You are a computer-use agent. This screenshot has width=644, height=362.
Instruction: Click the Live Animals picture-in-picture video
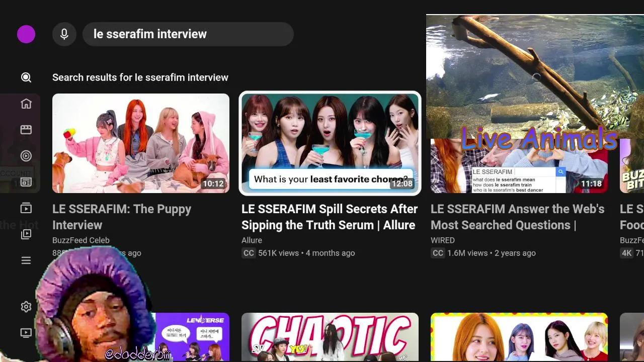click(x=535, y=76)
